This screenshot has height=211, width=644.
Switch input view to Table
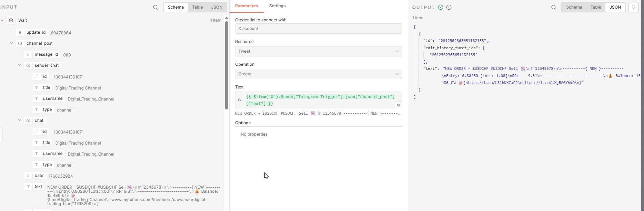tap(197, 7)
